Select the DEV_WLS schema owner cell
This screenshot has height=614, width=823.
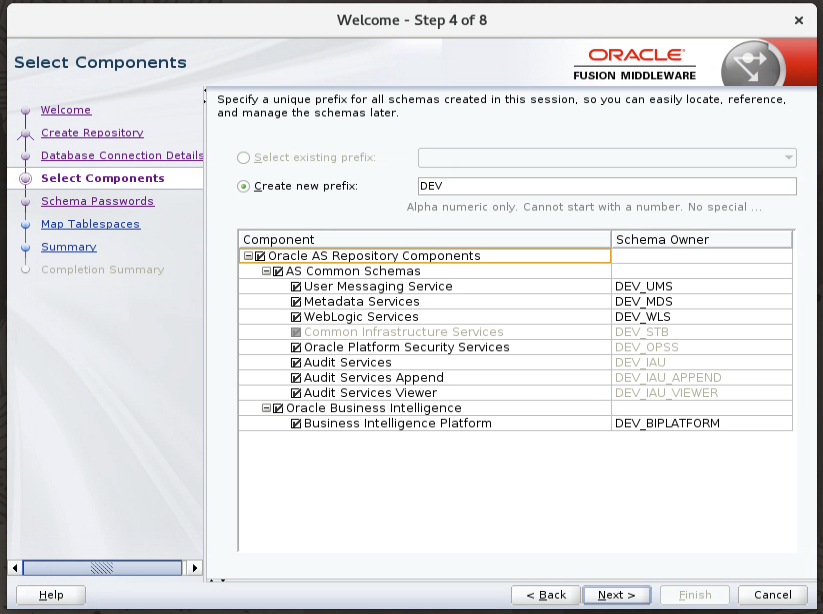tap(702, 317)
